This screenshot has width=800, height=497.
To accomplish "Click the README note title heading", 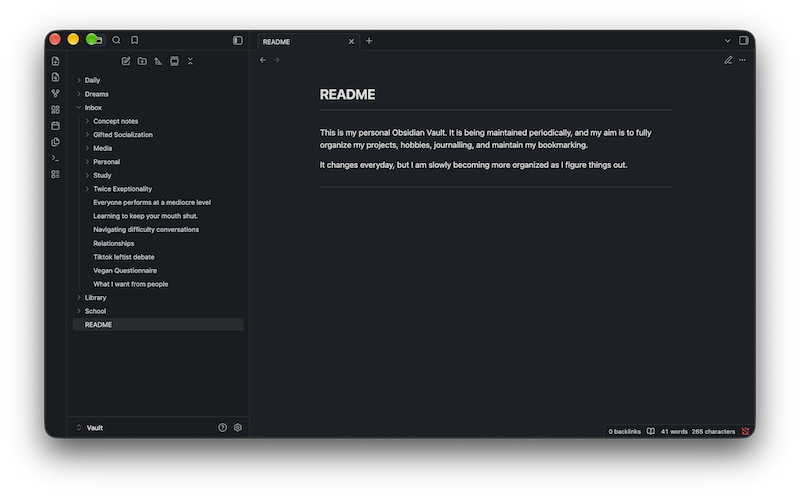I will coord(347,94).
